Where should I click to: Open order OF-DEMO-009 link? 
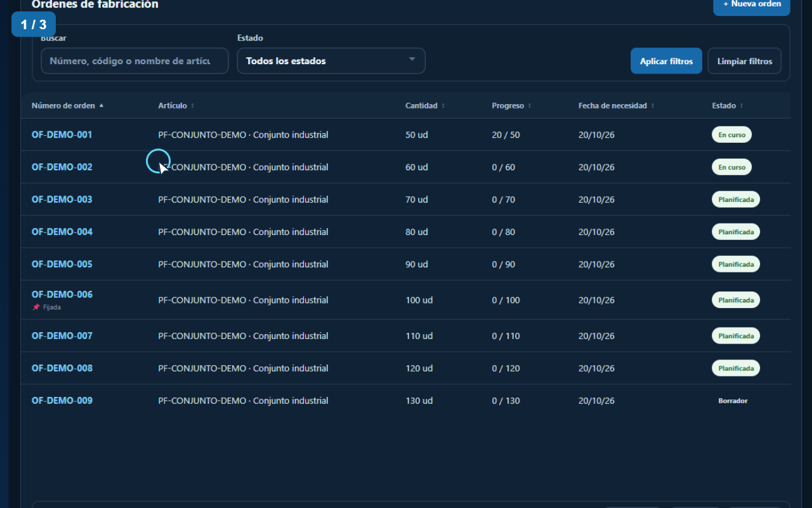(x=62, y=401)
